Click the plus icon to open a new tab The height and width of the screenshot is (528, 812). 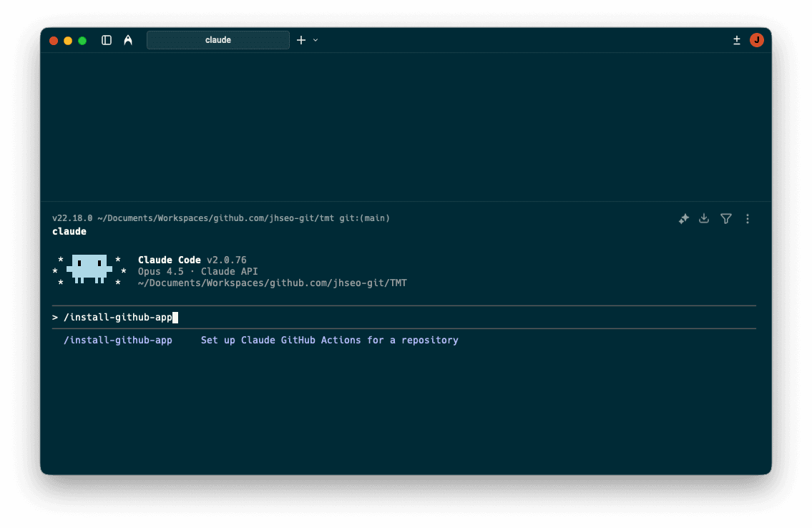300,40
